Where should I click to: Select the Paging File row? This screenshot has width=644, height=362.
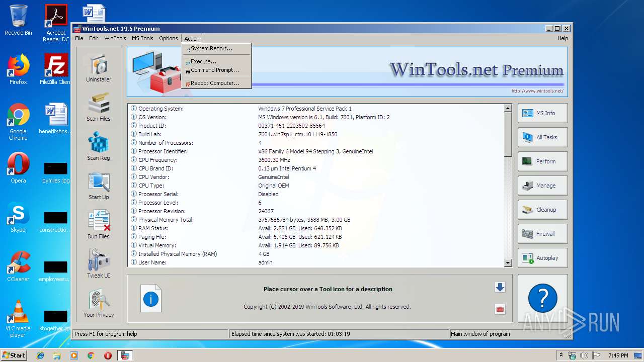[316, 237]
